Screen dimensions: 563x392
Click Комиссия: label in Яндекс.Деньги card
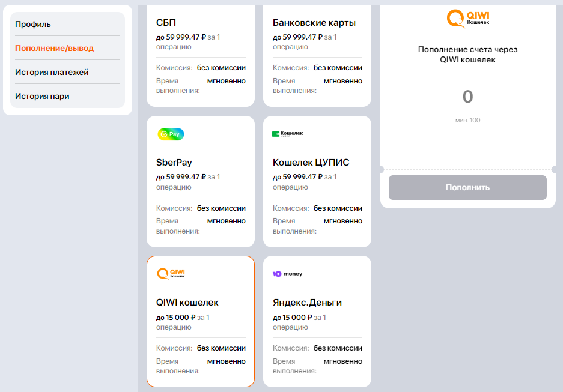(x=291, y=348)
